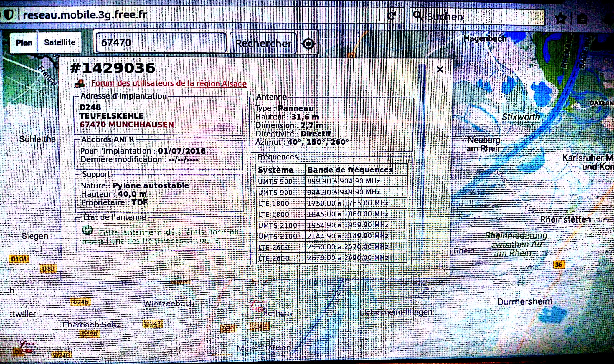Click the Type Panneau line
Image resolution: width=614 pixels, height=364 pixels.
tap(284, 108)
